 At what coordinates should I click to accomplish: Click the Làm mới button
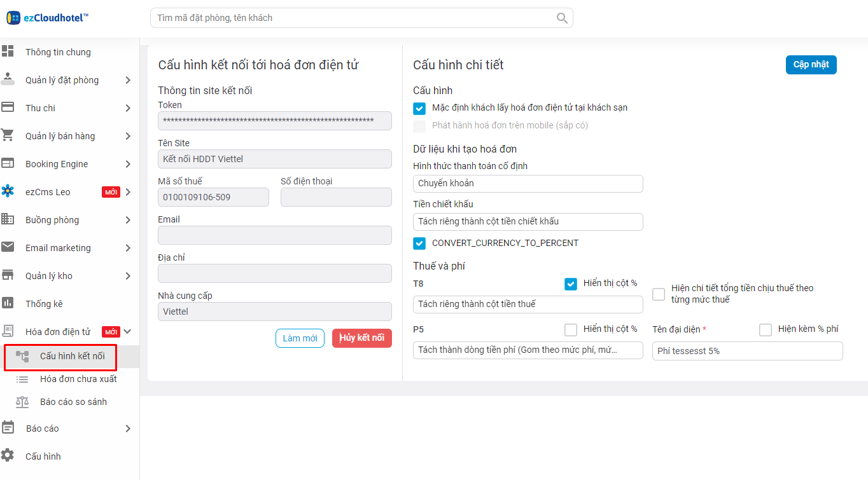300,338
